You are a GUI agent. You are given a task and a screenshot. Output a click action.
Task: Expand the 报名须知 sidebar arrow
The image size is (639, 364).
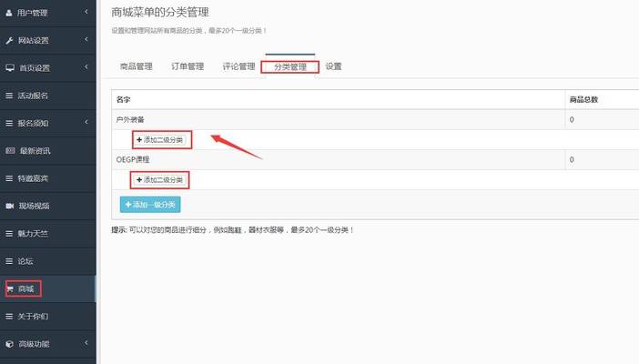(x=86, y=123)
